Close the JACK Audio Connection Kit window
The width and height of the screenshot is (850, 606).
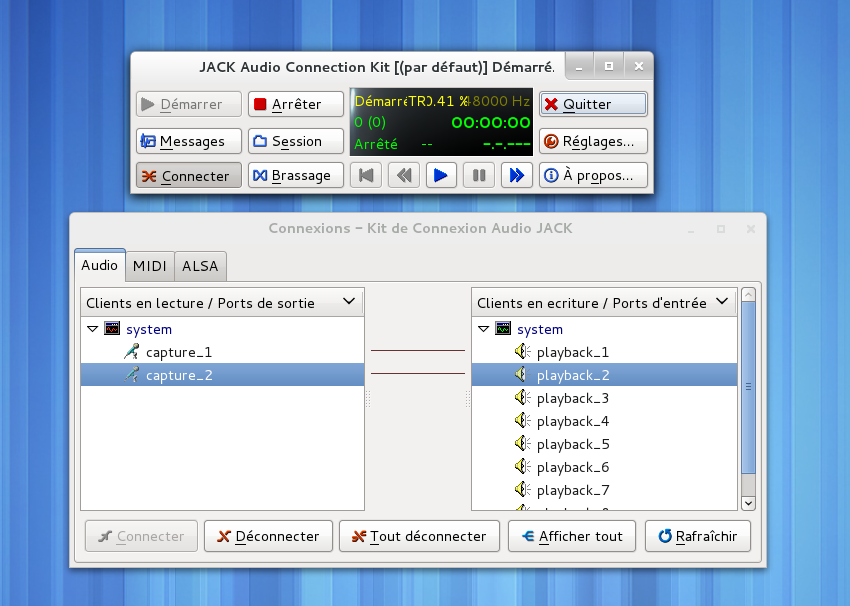coord(639,67)
